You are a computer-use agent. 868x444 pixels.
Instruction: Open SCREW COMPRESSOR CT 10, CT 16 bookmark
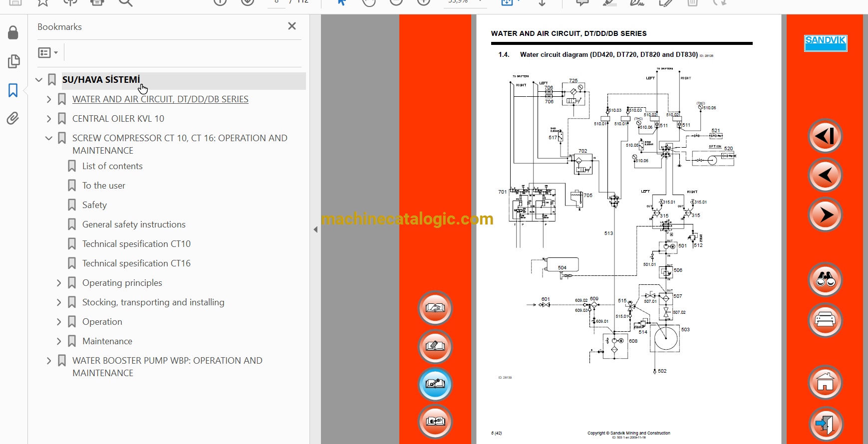180,144
